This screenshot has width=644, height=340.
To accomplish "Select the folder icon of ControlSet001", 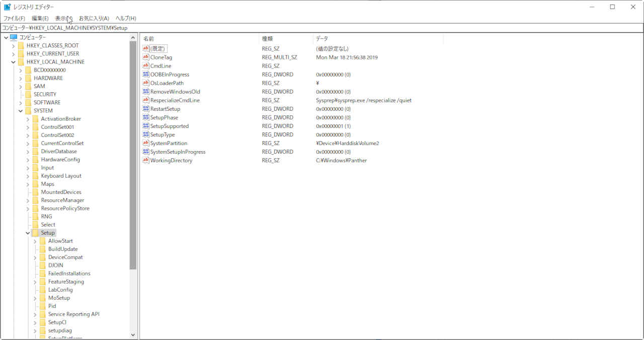I will click(35, 127).
